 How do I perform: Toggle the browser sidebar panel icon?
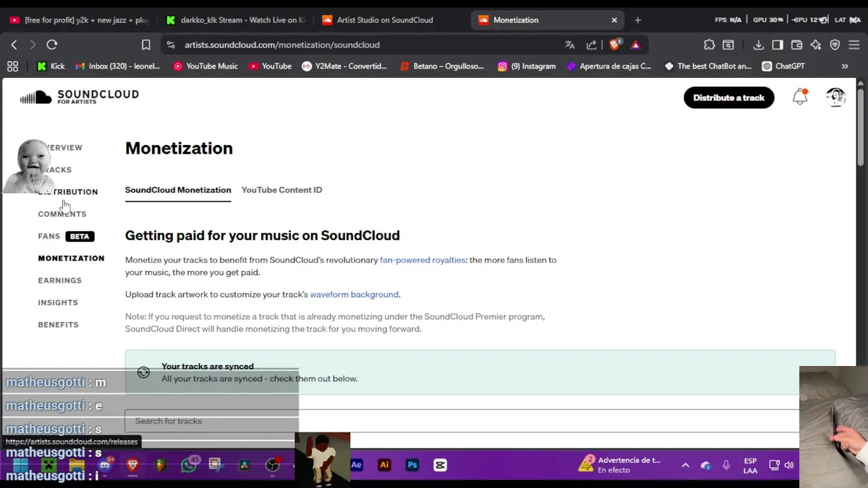click(x=777, y=45)
